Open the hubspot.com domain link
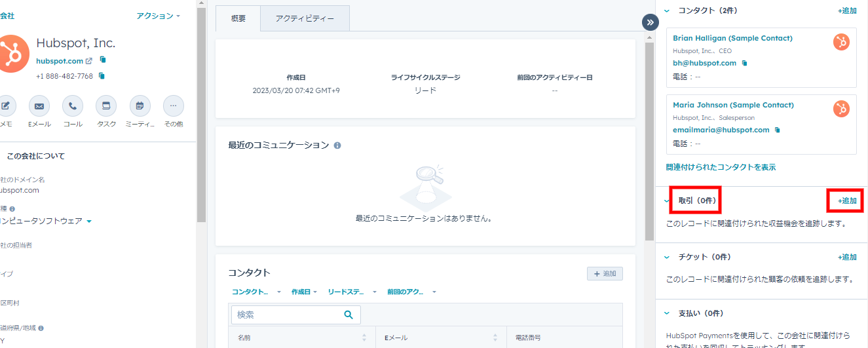 [x=60, y=61]
